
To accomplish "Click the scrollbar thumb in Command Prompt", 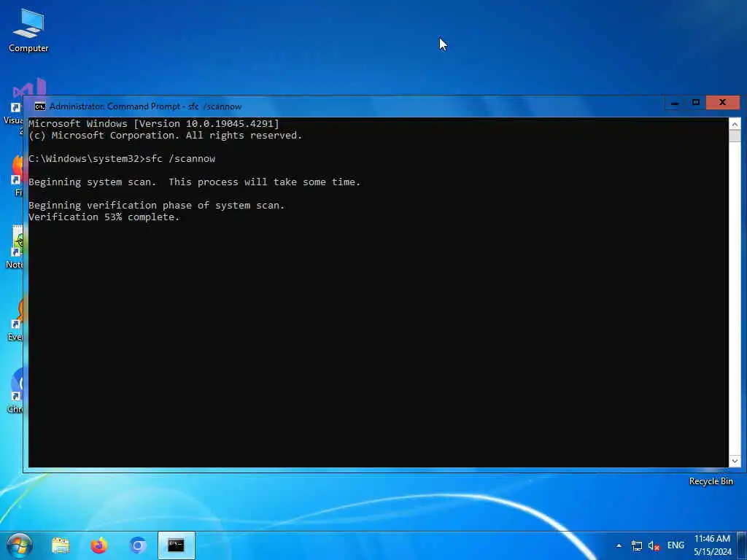I will (x=735, y=136).
